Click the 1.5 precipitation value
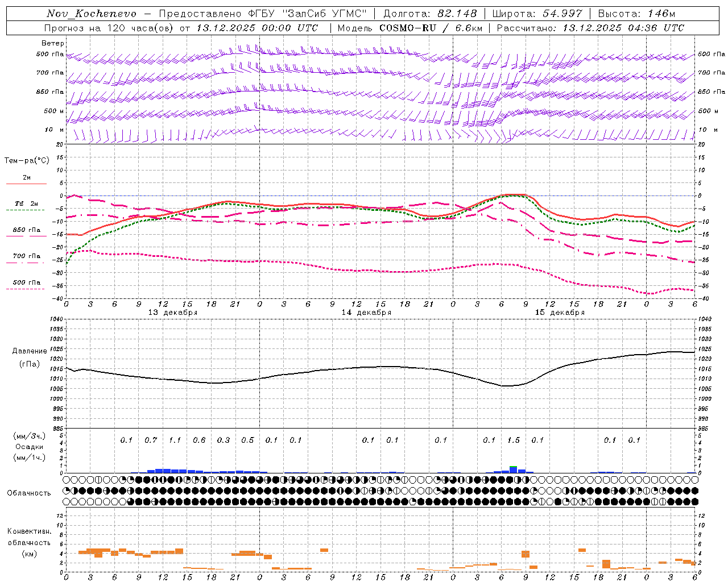Screen dimensions: 728x582 [x=514, y=440]
